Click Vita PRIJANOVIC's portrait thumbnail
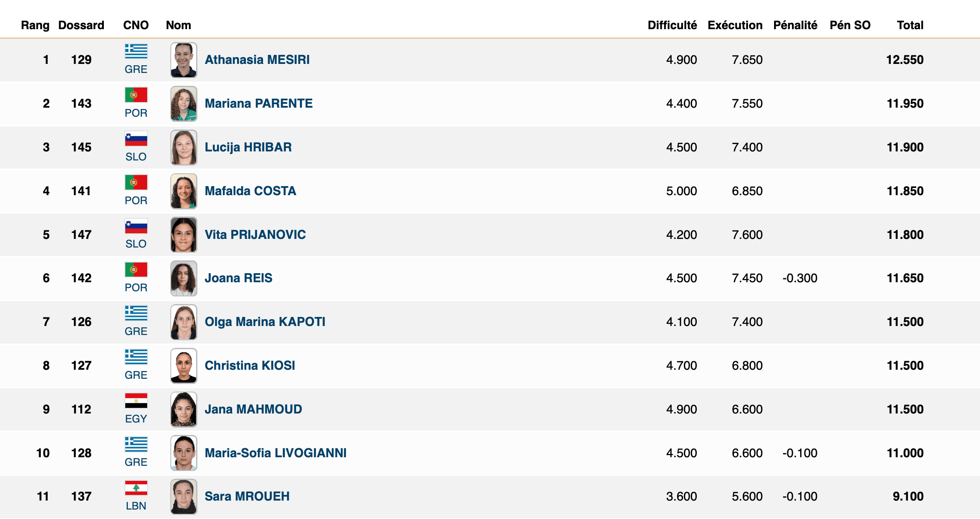Screen dimensions: 980x519 click(184, 235)
